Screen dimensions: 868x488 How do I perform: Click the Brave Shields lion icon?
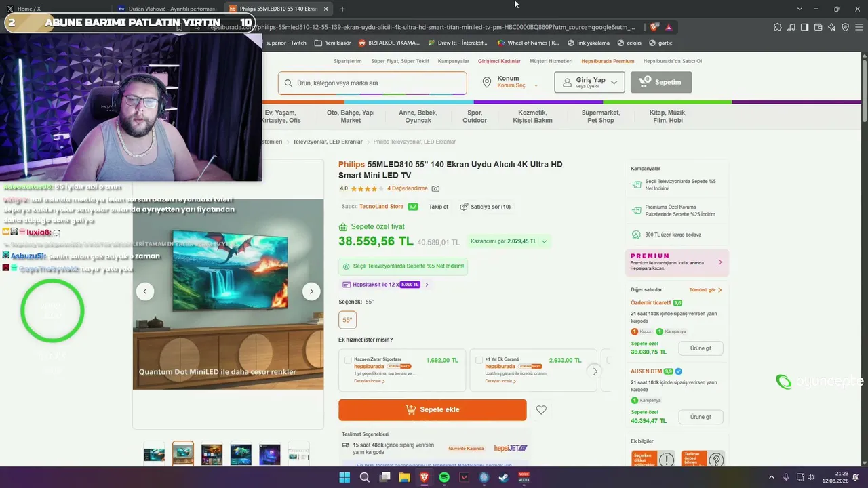[x=654, y=27]
